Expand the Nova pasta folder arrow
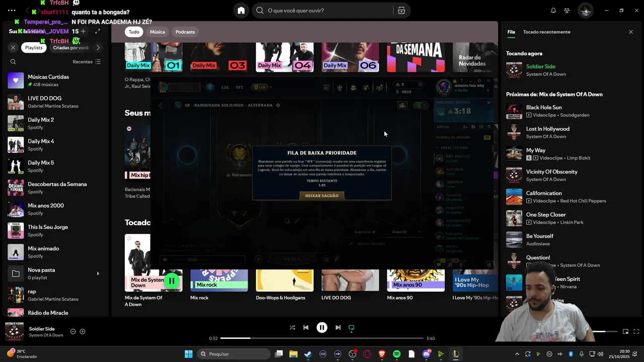644x362 pixels. click(98, 274)
